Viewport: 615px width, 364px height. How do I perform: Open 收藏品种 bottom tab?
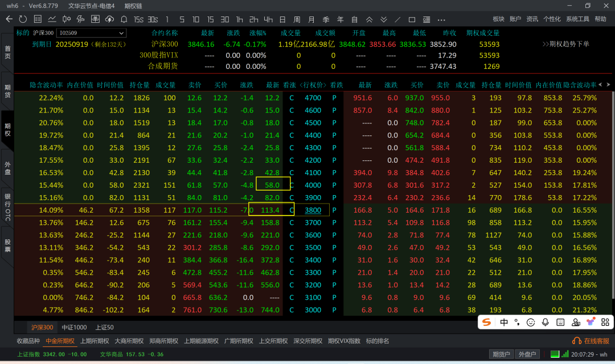28,341
